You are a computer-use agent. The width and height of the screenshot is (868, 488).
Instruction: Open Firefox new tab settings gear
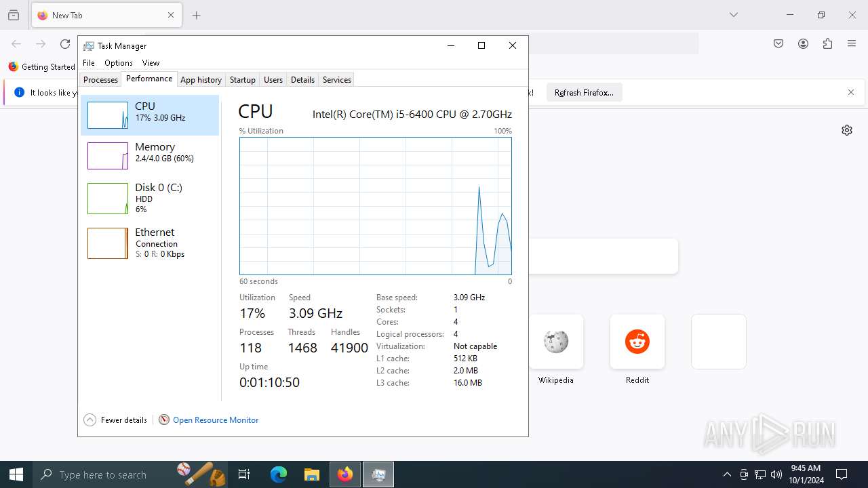(847, 130)
